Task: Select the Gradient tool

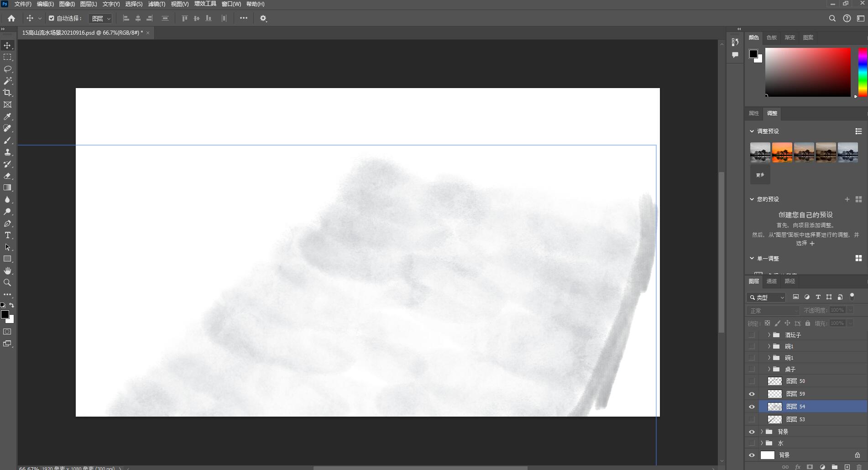Action: (x=7, y=188)
